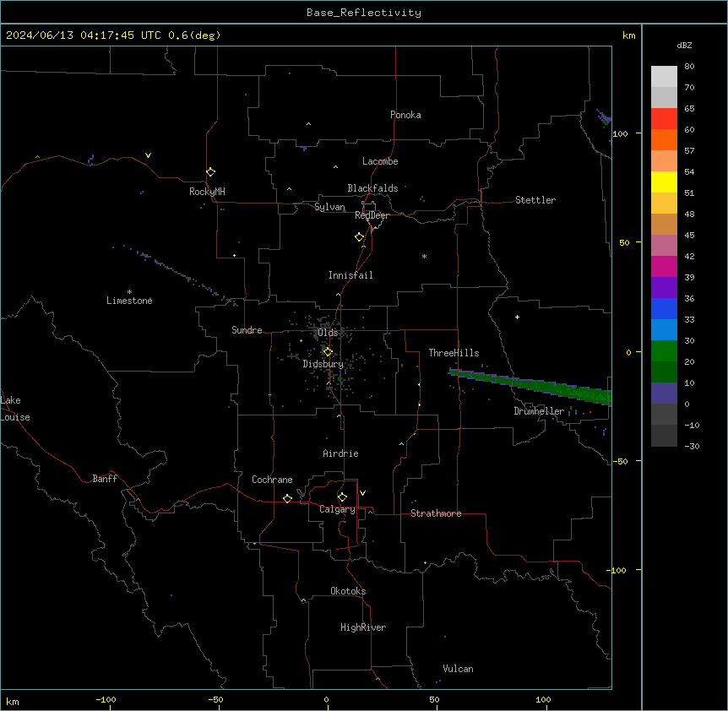
Task: Click the ThreeHills label
Action: [454, 353]
